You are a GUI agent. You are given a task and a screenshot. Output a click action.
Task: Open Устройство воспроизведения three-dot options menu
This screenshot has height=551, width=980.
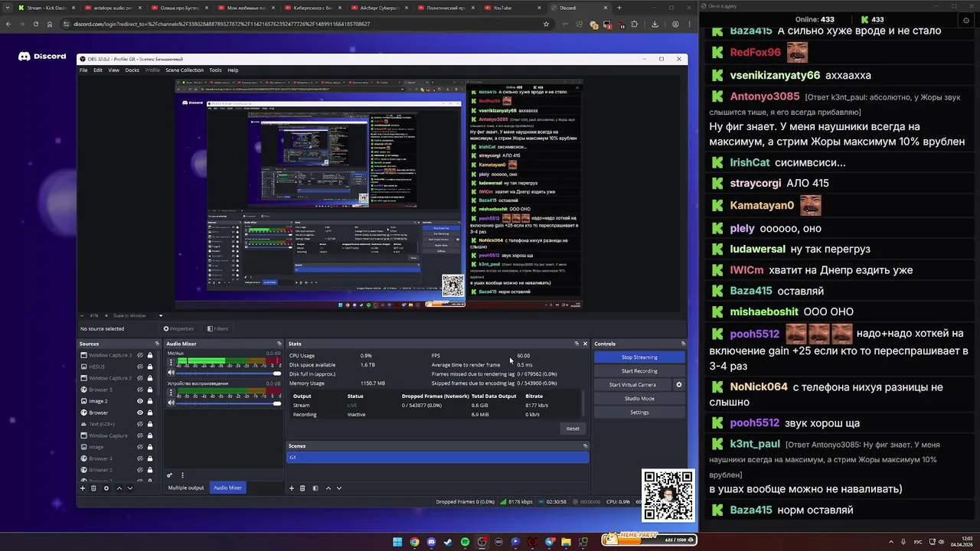(x=171, y=392)
